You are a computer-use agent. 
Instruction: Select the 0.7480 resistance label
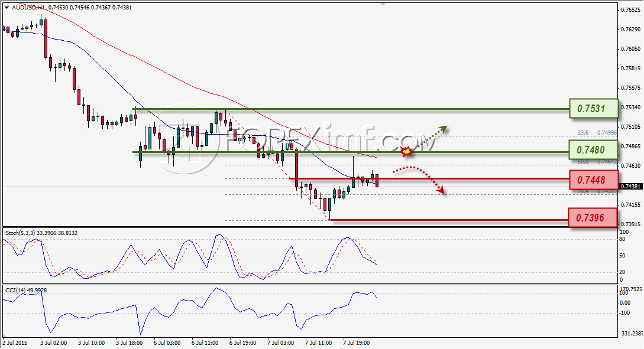tap(594, 149)
